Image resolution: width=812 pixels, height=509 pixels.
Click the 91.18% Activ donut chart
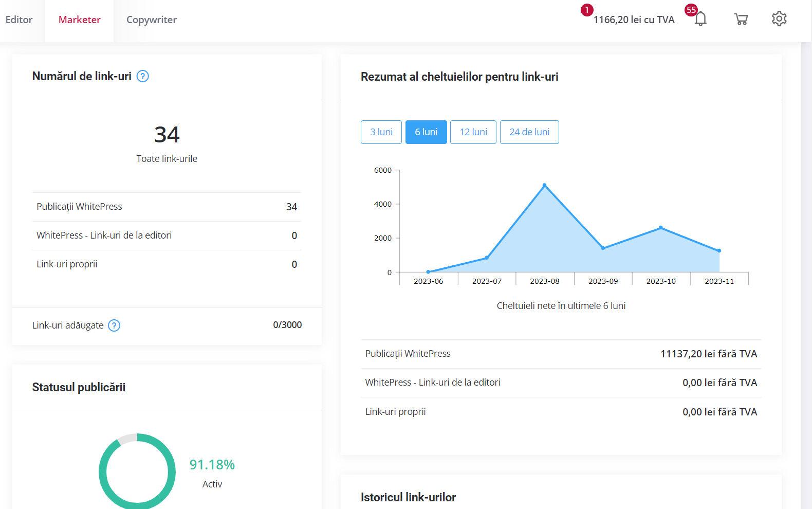click(x=137, y=471)
